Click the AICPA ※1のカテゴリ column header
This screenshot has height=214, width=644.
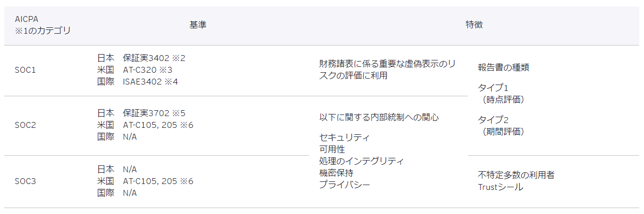[x=43, y=25]
